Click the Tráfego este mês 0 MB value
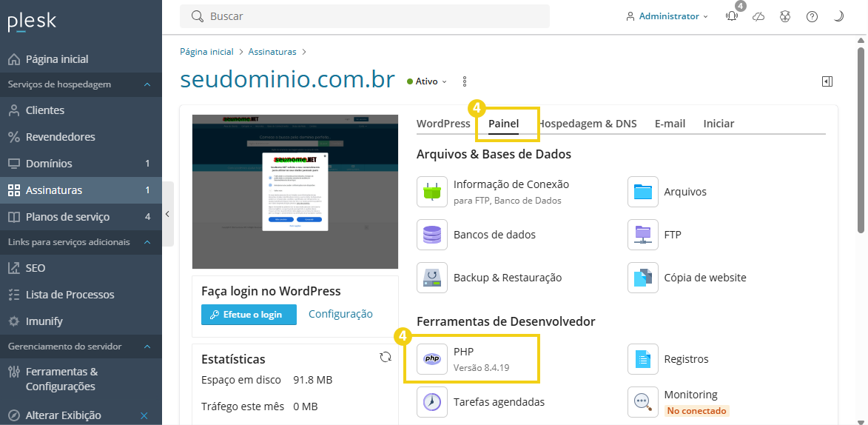 [x=306, y=406]
